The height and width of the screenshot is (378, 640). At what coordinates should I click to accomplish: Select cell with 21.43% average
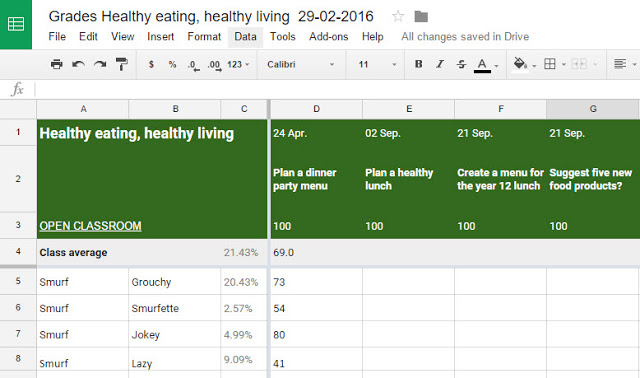(x=244, y=253)
